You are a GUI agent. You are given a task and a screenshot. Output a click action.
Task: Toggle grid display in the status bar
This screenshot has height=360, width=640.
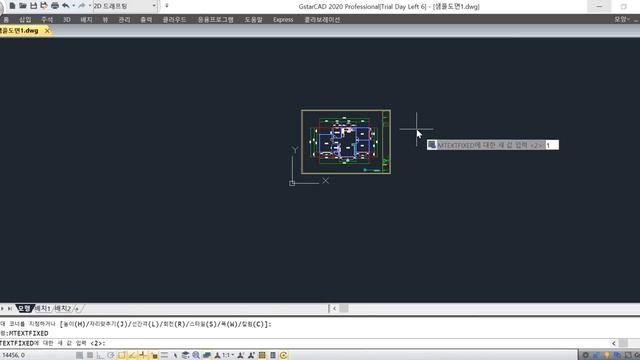(90, 355)
